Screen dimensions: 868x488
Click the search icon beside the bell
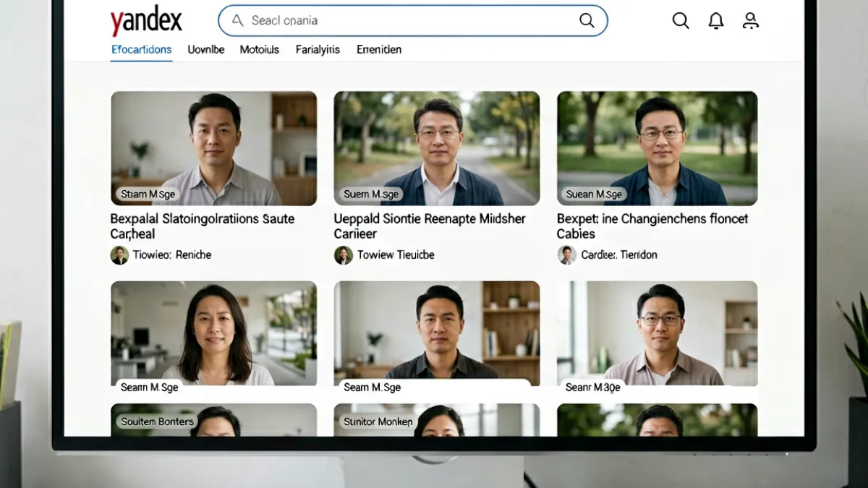[x=681, y=21]
